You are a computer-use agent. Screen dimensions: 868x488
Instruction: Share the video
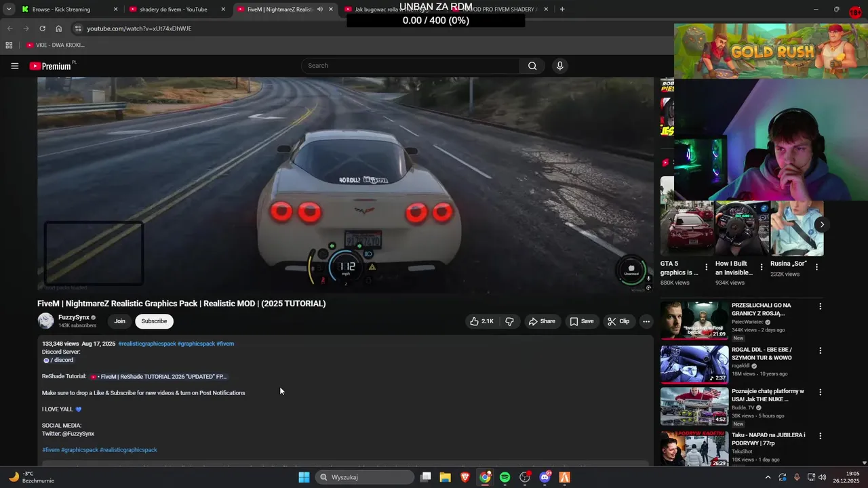point(542,321)
